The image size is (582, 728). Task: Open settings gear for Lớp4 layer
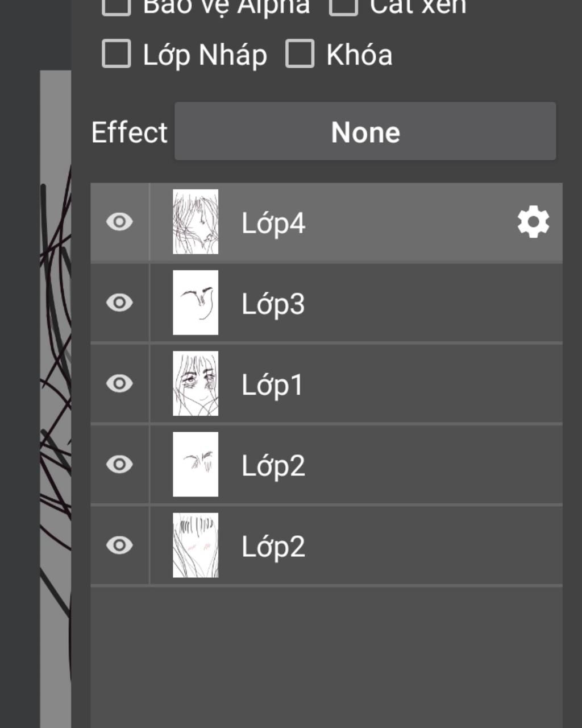(533, 222)
